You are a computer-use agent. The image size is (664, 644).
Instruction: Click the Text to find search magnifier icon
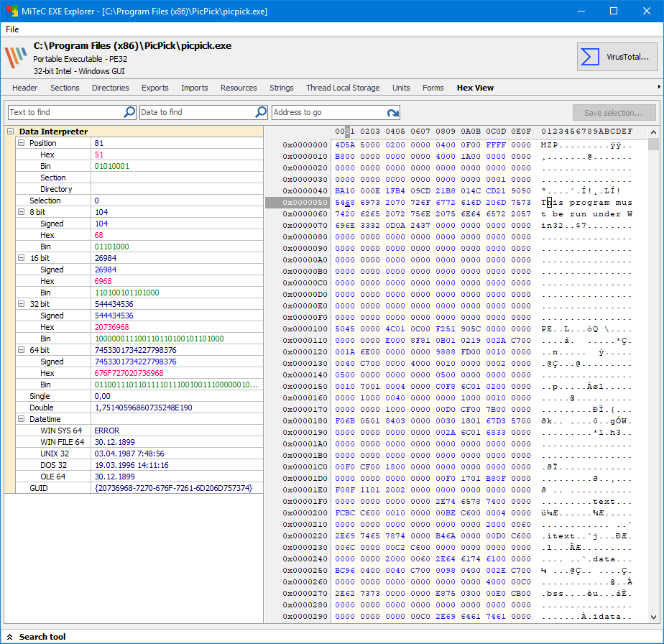129,112
